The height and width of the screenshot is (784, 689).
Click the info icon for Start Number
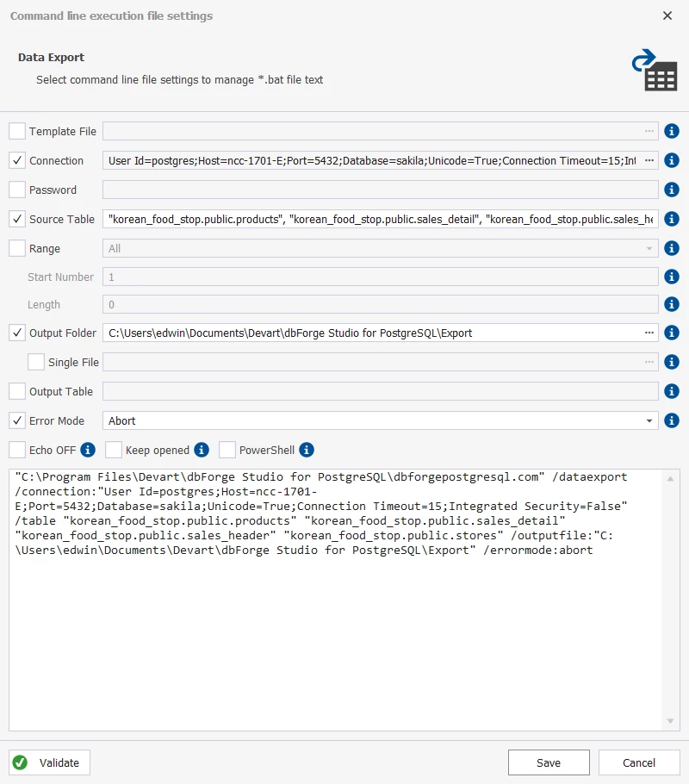tap(672, 277)
